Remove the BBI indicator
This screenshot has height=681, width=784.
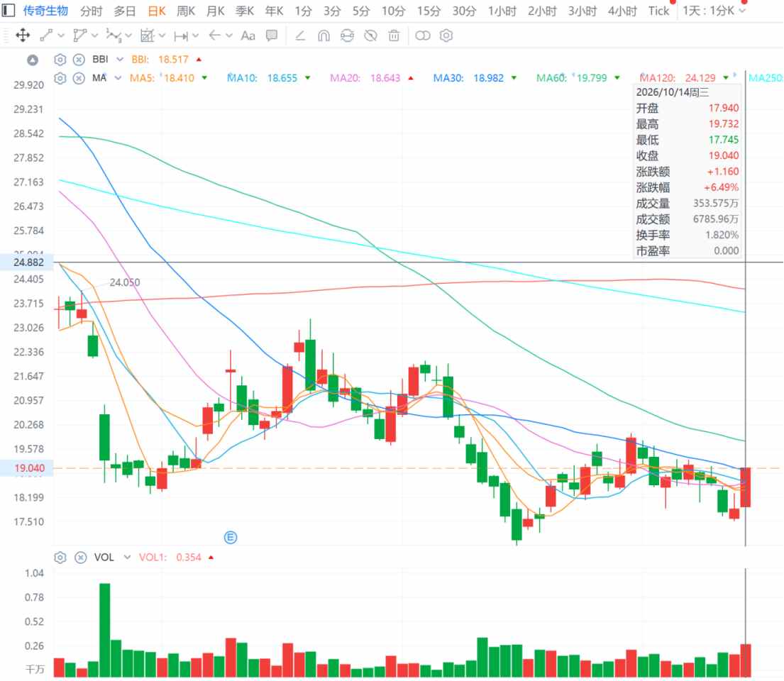pyautogui.click(x=79, y=60)
